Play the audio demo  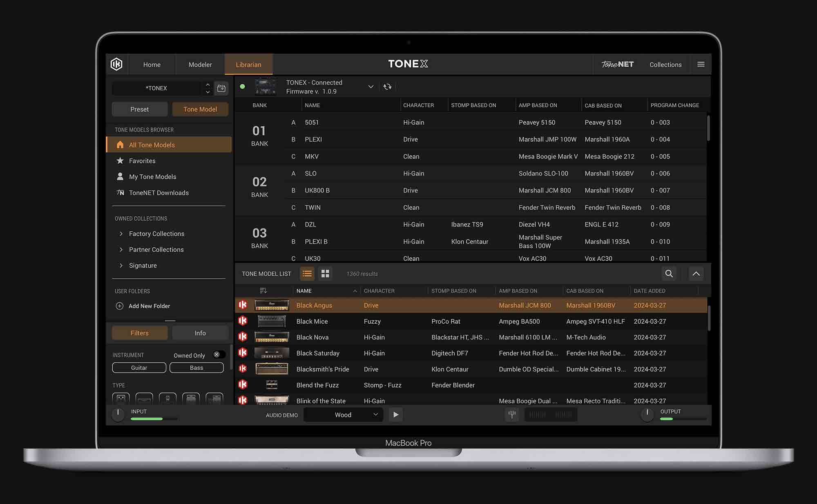pos(395,415)
